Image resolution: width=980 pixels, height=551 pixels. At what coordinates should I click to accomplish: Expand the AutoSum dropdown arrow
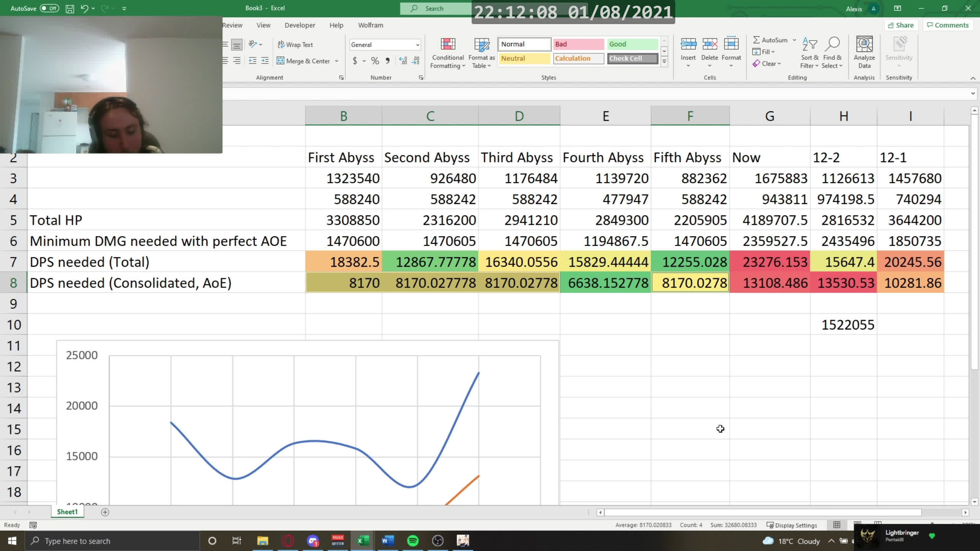pos(794,40)
